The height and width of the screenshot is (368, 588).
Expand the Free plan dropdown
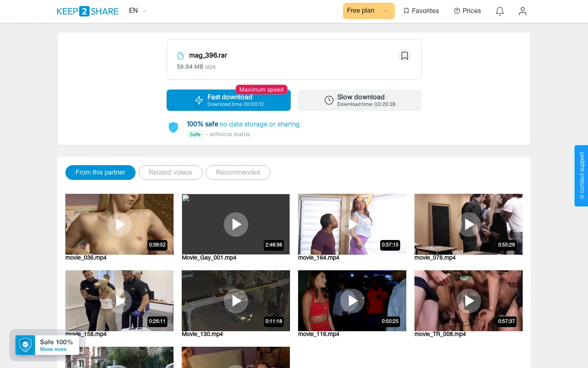(x=369, y=11)
